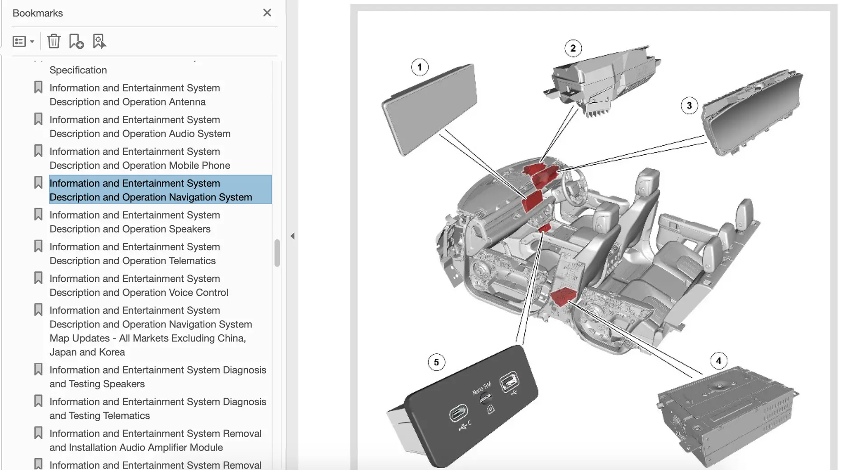Screen dimensions: 868x470
Task: Open the Description and Operation Antenna bookmark
Action: pos(134,95)
